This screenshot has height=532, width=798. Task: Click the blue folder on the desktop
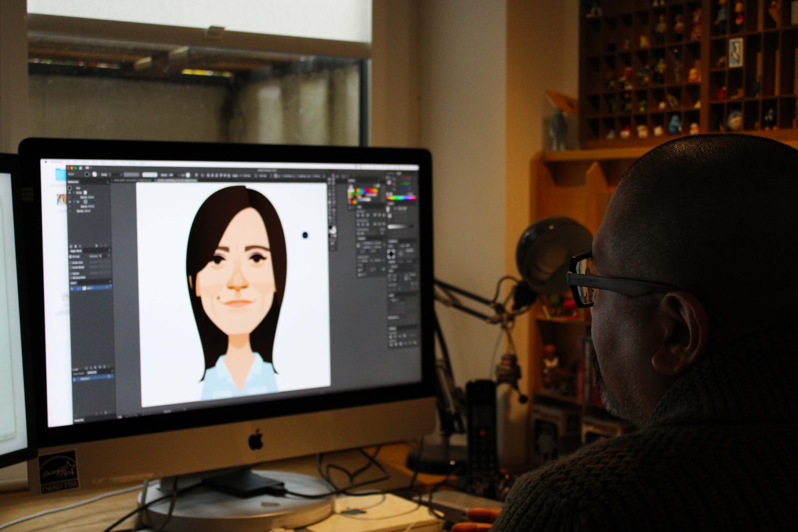[x=61, y=174]
